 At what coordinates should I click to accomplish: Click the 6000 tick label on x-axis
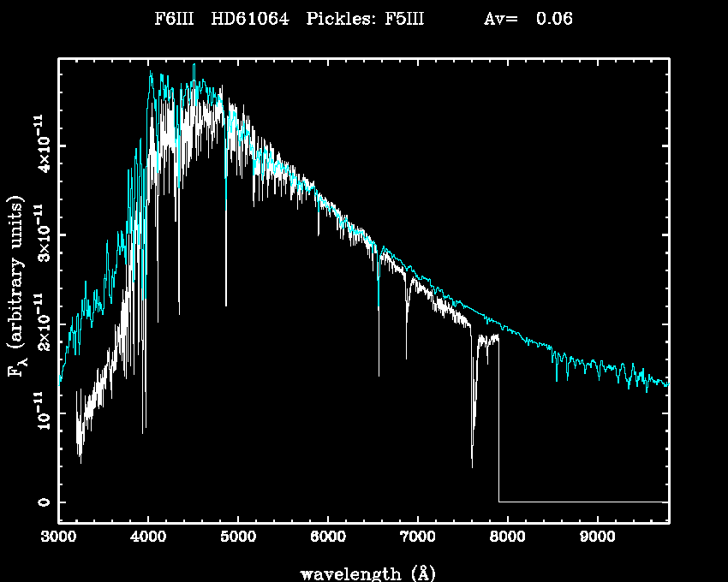tap(327, 537)
